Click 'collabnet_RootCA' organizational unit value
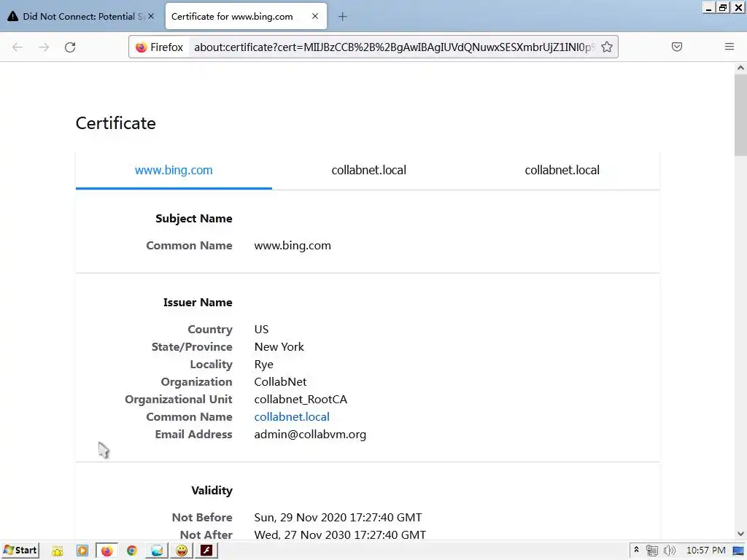The image size is (747, 560). click(301, 400)
